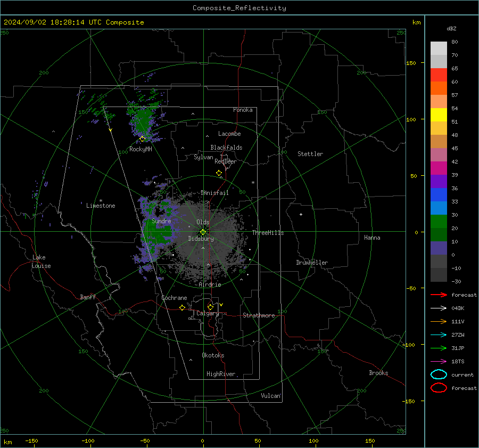Click the Strathmore city label
Image resolution: width=479 pixels, height=448 pixels.
coord(259,315)
